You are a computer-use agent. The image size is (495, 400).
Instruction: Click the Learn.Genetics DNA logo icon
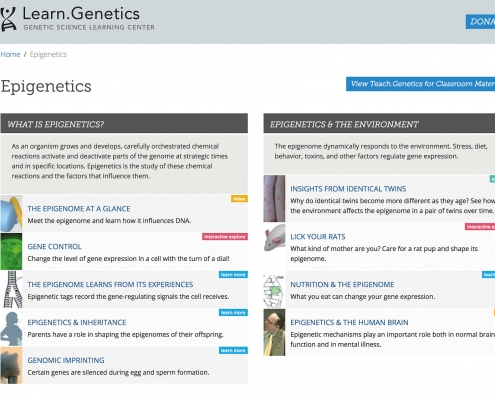click(x=8, y=19)
